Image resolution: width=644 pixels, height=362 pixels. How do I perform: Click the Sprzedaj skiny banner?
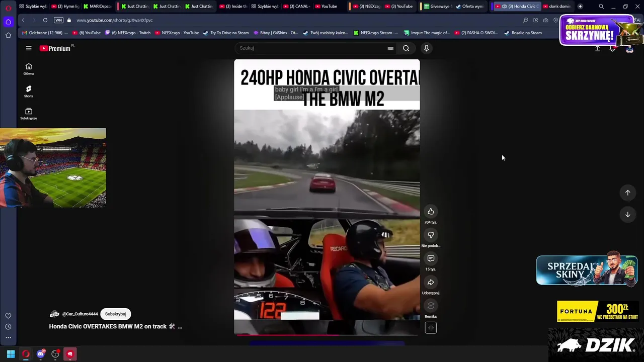pos(587,270)
